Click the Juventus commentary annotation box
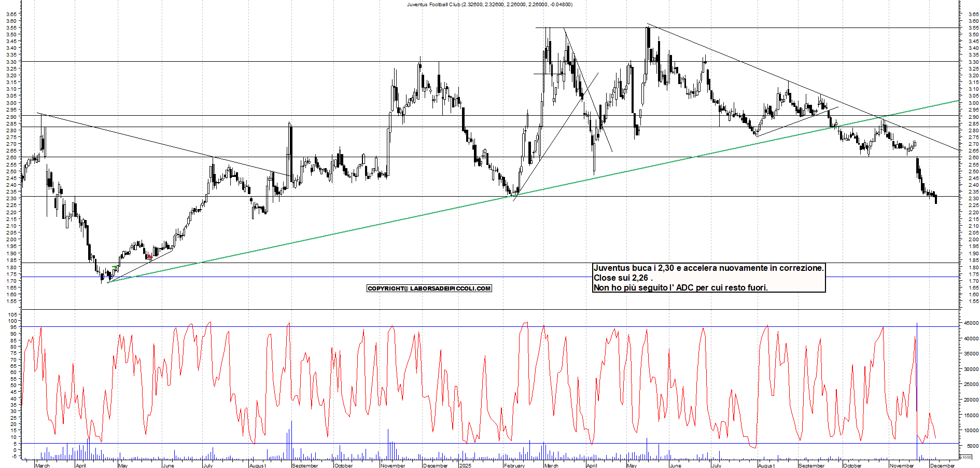 (708, 278)
